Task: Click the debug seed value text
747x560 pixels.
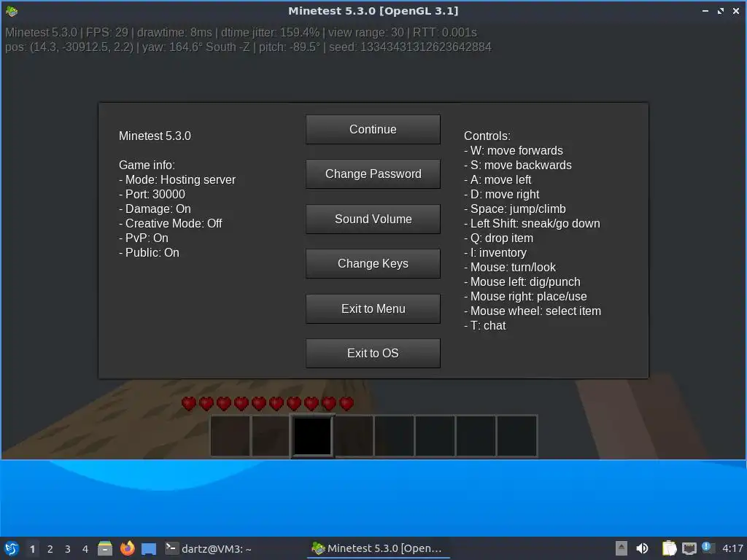Action: tap(425, 47)
